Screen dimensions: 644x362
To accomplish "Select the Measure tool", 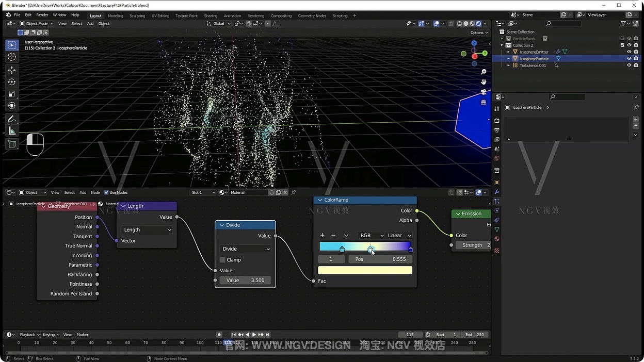I will coord(12,131).
